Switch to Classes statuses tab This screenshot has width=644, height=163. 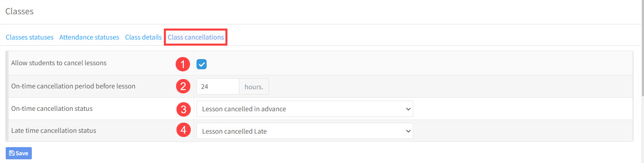[x=29, y=37]
